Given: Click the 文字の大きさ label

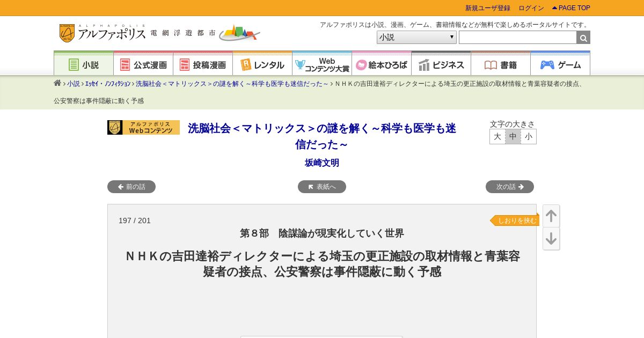Looking at the screenshot, I should 513,124.
